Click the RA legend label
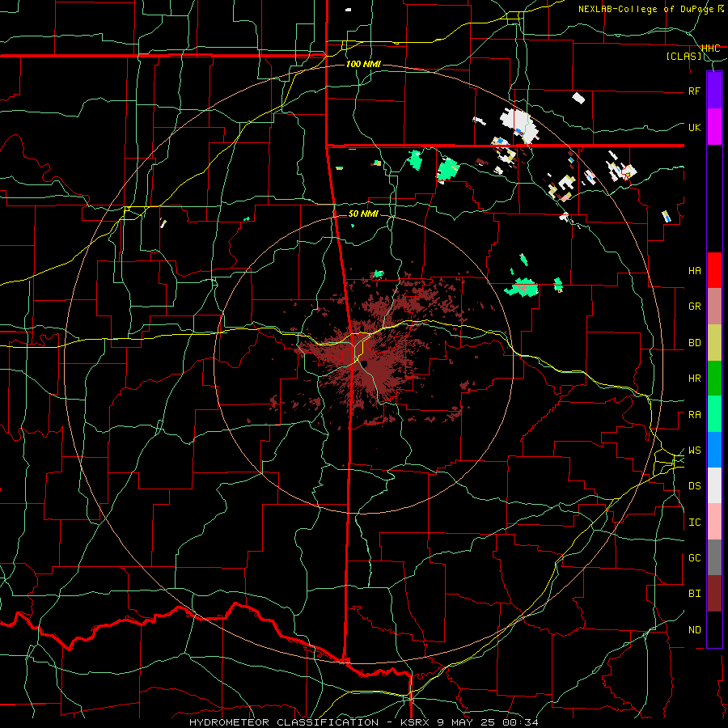Image resolution: width=728 pixels, height=728 pixels. [695, 415]
